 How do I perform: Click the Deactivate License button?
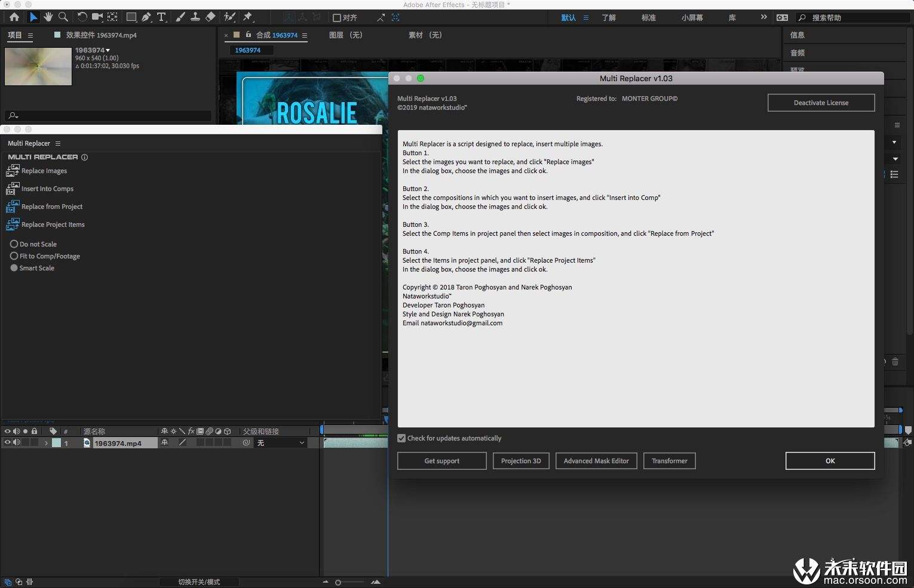pyautogui.click(x=821, y=103)
